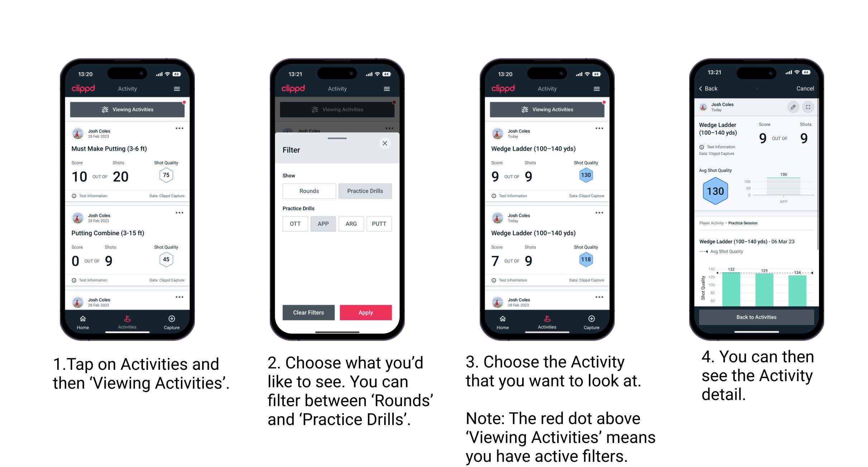This screenshot has height=467, width=868.
Task: Select ARG practice drill filter chip
Action: pos(351,223)
